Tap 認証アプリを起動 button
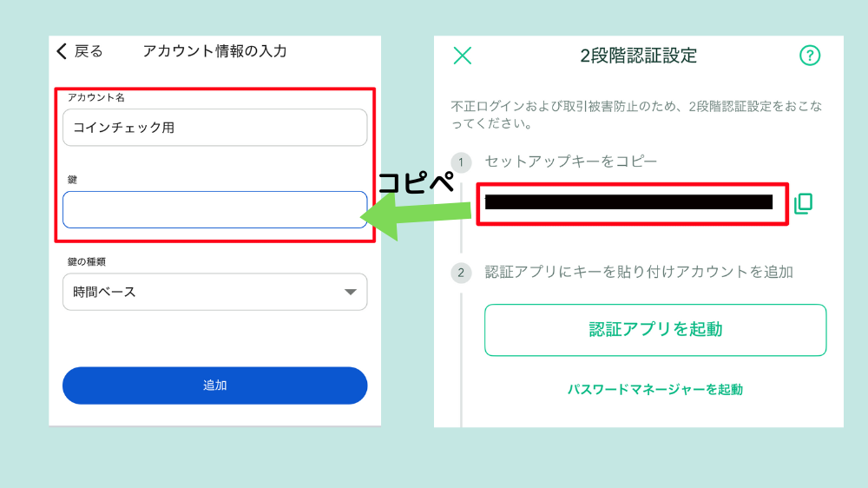This screenshot has height=488, width=868. pos(655,330)
